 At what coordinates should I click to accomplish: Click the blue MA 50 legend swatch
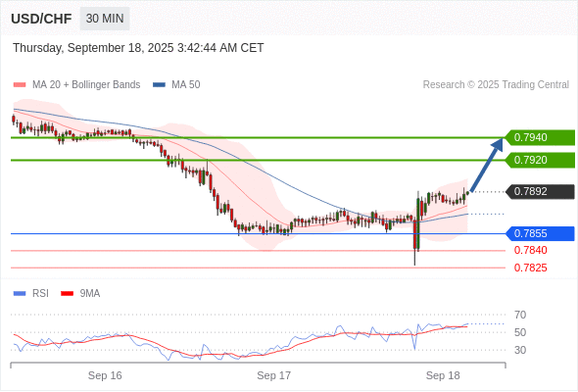click(159, 85)
